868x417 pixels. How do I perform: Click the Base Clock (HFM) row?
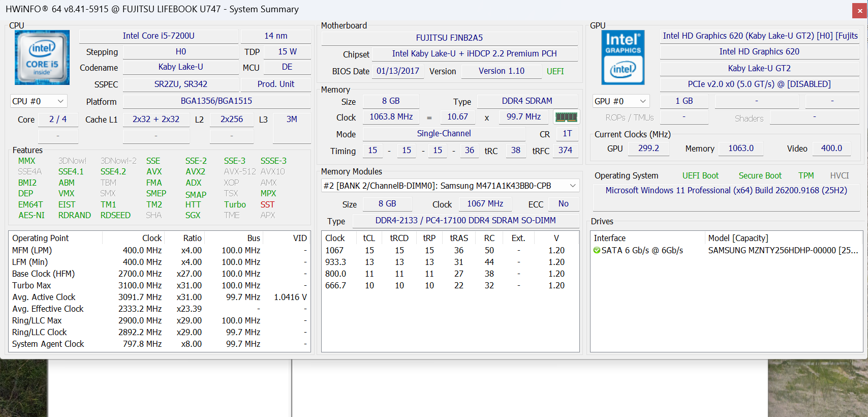coord(160,274)
